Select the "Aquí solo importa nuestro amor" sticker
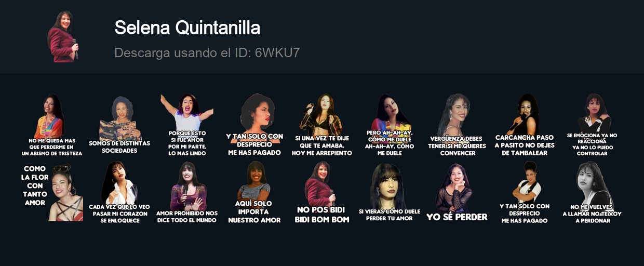 click(254, 193)
